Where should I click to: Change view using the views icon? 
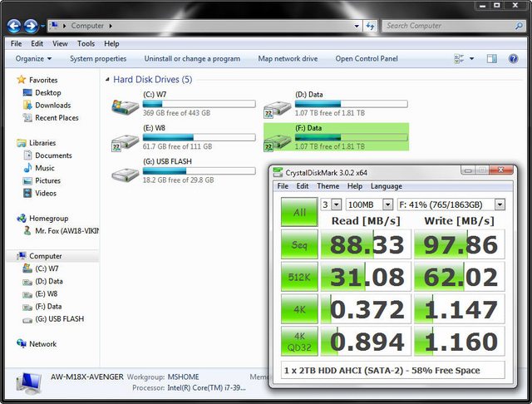(459, 59)
